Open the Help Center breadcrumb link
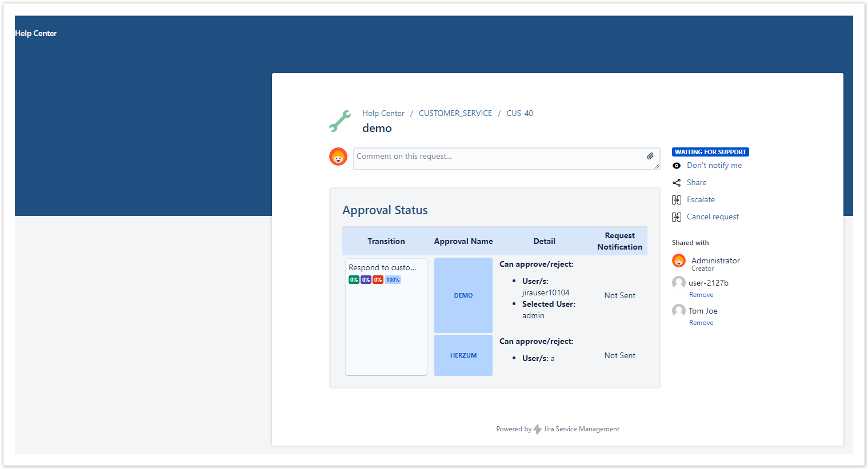 (x=383, y=114)
